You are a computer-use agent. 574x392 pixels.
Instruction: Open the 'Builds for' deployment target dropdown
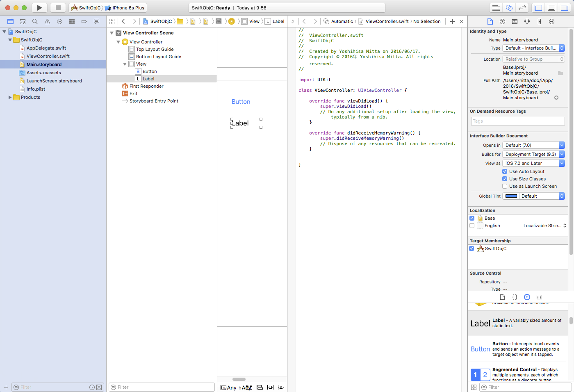(x=533, y=154)
